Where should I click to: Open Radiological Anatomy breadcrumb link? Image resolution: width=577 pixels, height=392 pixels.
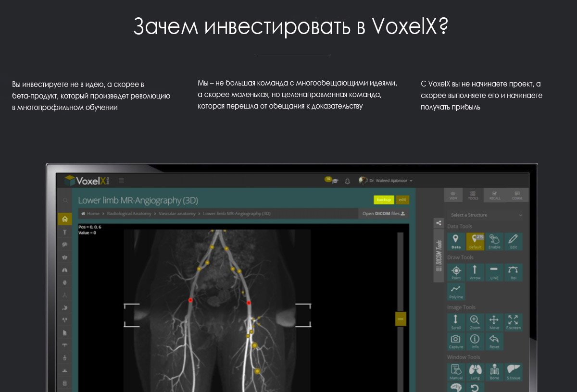pyautogui.click(x=129, y=213)
